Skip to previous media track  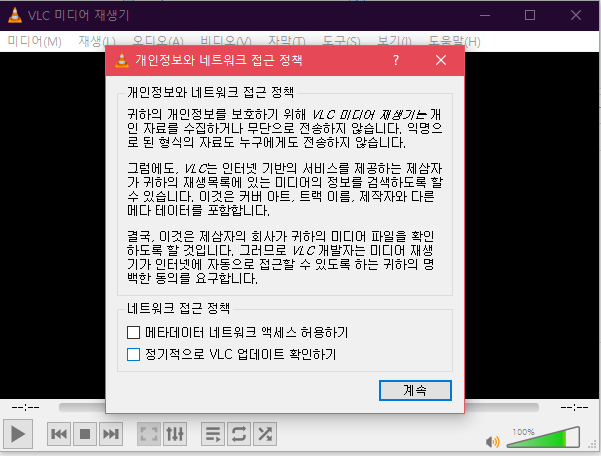(59, 434)
